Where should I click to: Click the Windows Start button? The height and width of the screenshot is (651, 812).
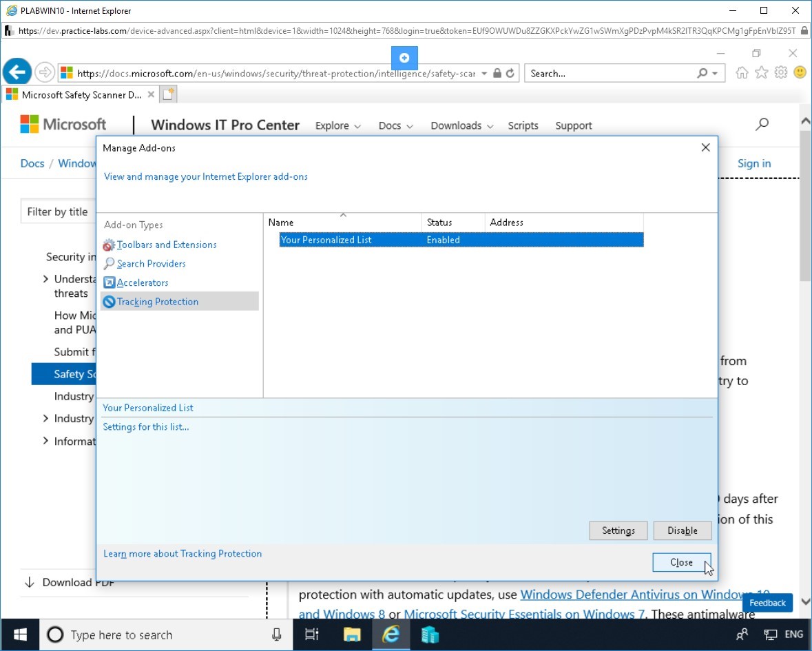[x=20, y=634]
